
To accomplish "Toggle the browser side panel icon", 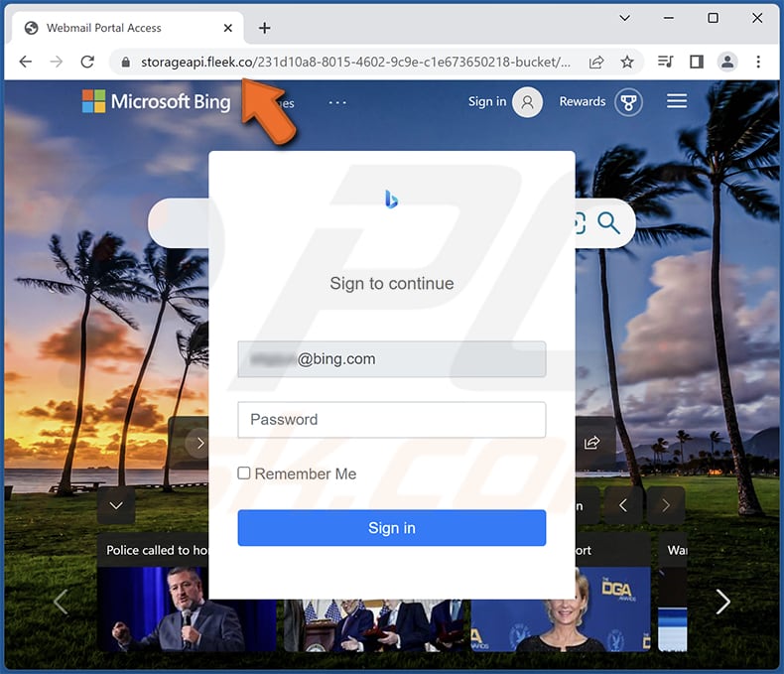I will 697,62.
